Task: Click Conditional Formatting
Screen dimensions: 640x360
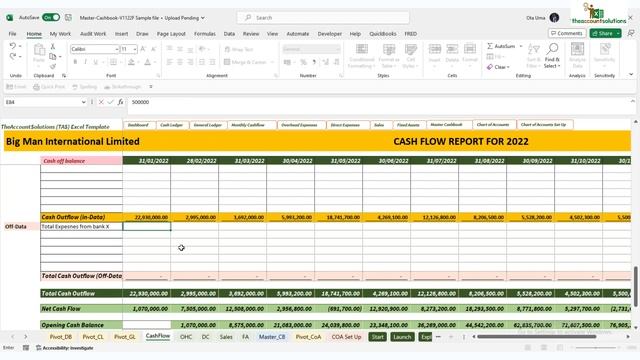Action: (362, 56)
